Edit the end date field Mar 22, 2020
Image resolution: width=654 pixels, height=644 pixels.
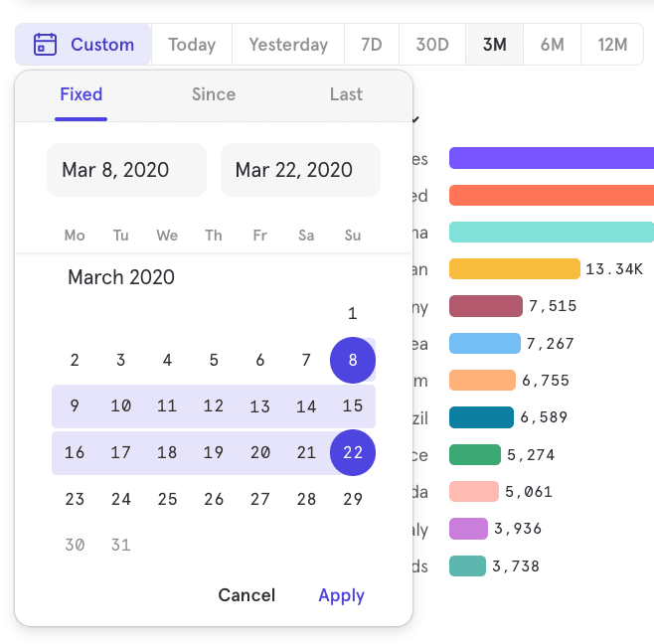300,170
